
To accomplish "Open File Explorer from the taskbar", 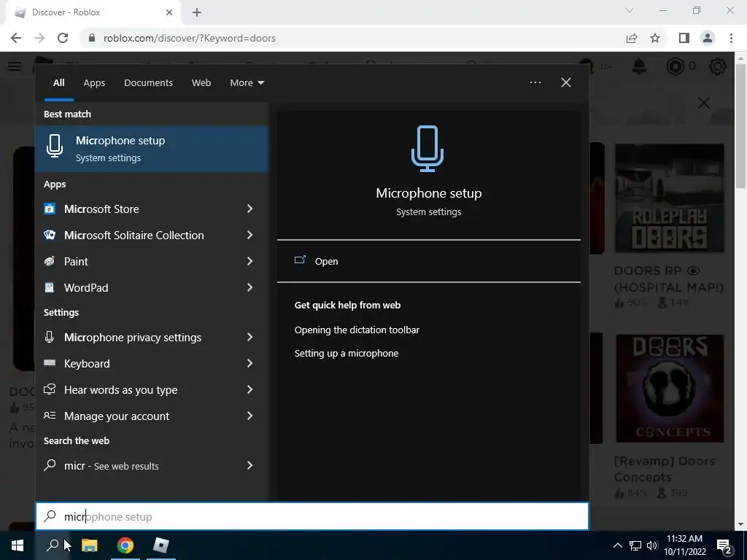I will (x=89, y=545).
